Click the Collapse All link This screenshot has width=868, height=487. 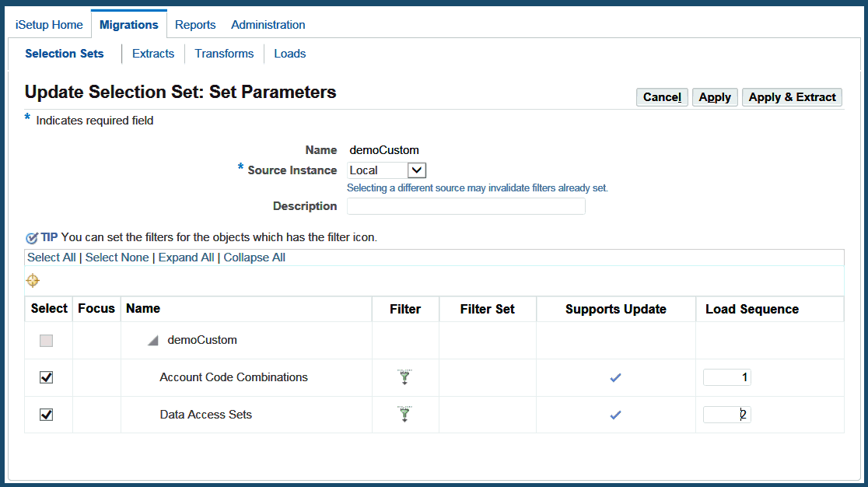254,258
